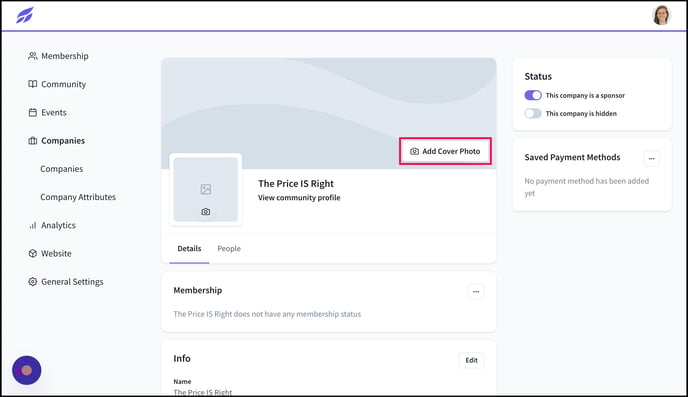Screen dimensions: 688x397
Task: Open Saved Payment Methods ellipsis menu
Action: [x=652, y=158]
